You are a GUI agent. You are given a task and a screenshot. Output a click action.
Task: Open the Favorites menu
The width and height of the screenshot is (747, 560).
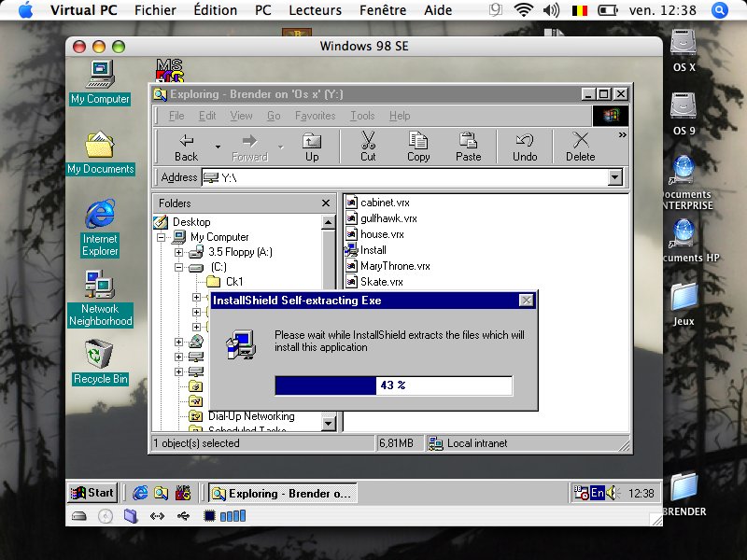pos(315,116)
